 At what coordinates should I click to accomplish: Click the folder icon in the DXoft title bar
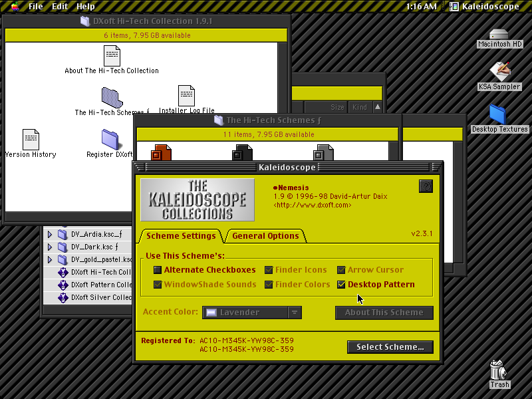pyautogui.click(x=85, y=21)
